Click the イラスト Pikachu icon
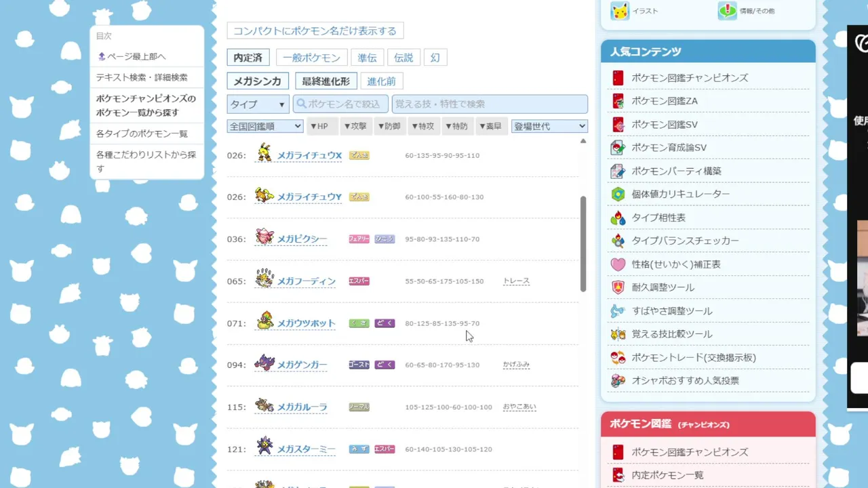 pyautogui.click(x=620, y=10)
